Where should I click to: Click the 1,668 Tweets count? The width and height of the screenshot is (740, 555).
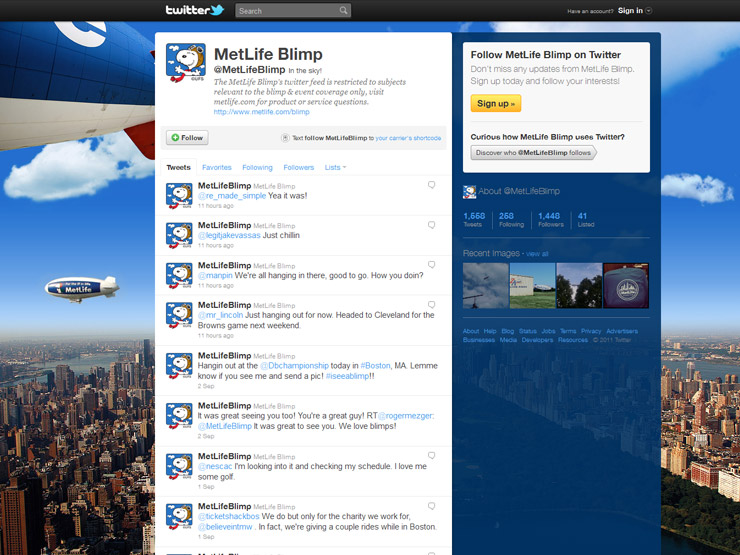pos(474,219)
